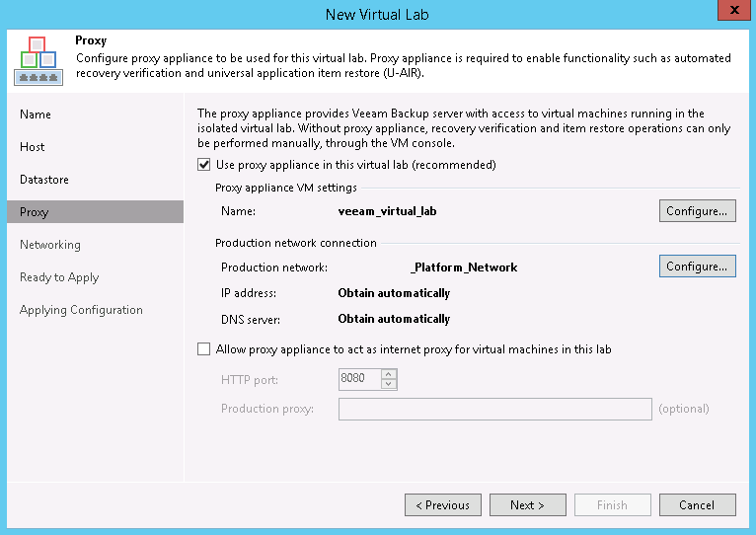The image size is (756, 535).
Task: Proceed with the Next button
Action: coord(527,505)
